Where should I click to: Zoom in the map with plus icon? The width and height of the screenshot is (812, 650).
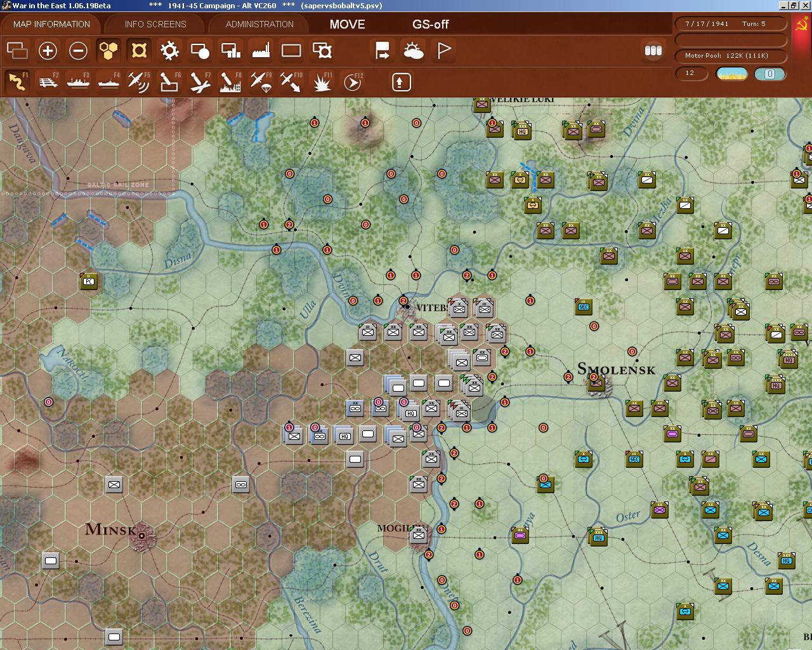click(48, 50)
